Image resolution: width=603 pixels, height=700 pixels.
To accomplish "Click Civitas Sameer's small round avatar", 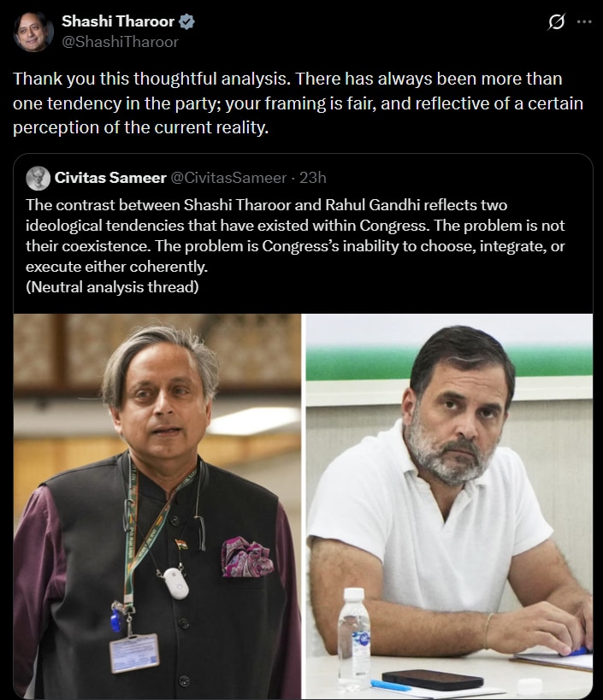I will click(x=38, y=178).
